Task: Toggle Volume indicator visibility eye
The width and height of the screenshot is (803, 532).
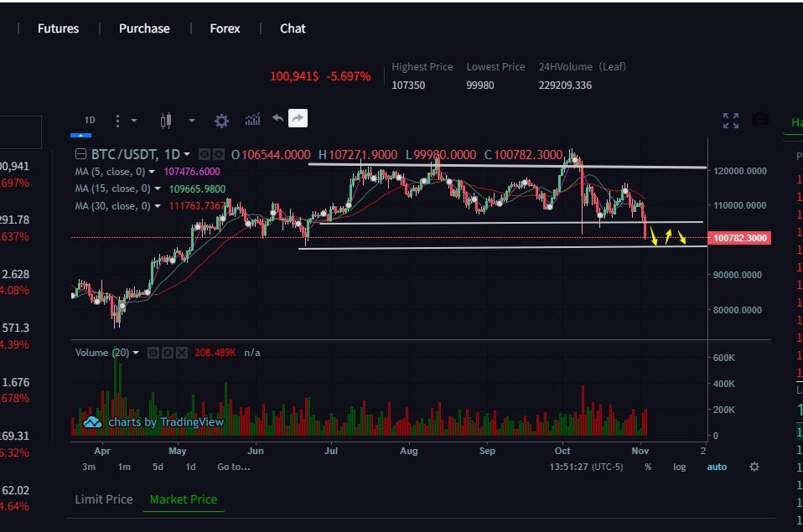Action: [153, 353]
